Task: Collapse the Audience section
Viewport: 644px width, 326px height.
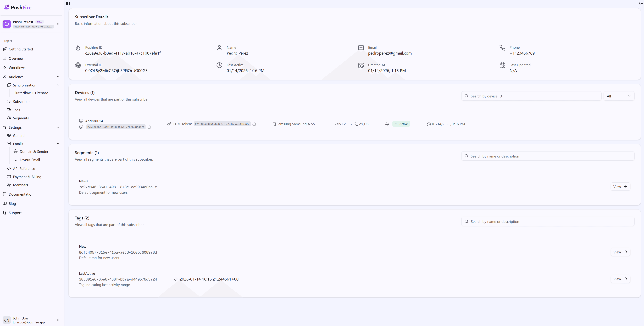Action: (x=58, y=77)
